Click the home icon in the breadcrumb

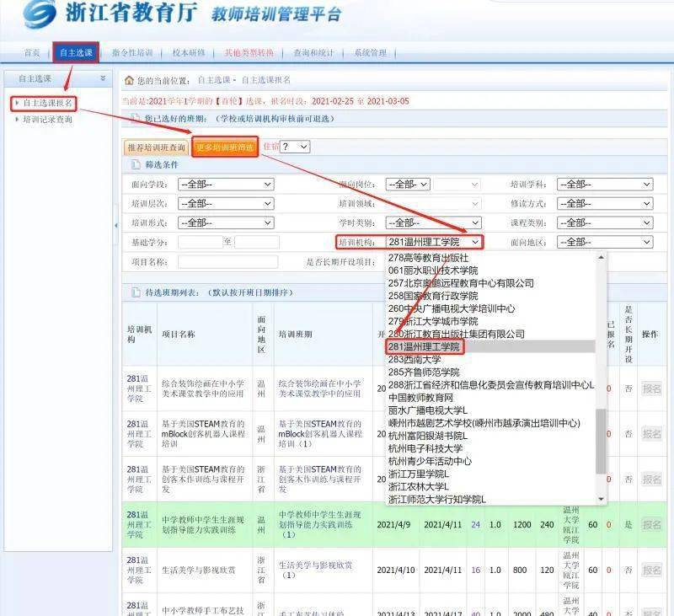[x=129, y=80]
